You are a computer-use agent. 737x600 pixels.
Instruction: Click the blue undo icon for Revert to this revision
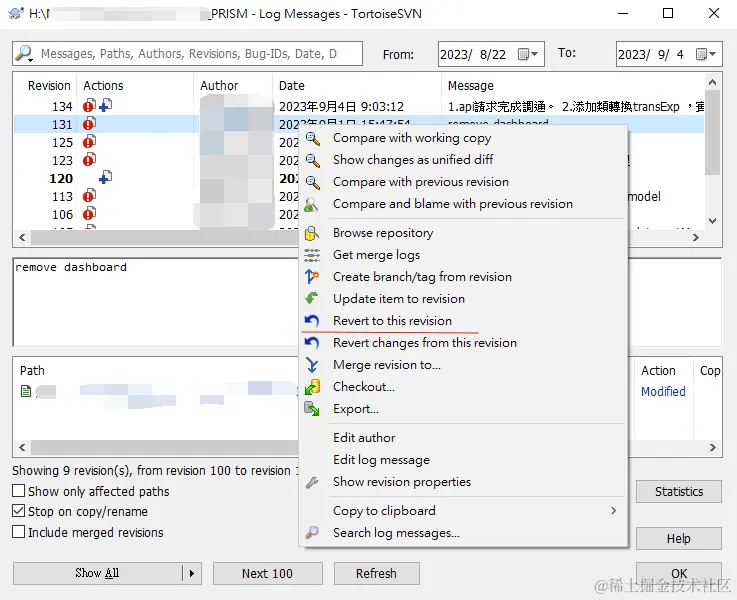tap(312, 321)
